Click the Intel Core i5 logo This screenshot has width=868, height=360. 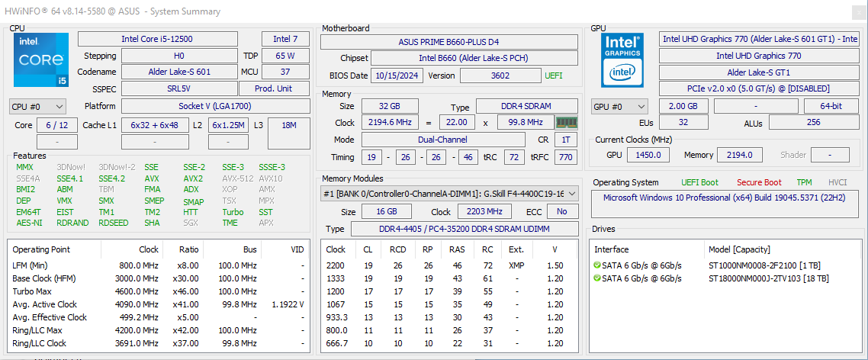pos(41,59)
